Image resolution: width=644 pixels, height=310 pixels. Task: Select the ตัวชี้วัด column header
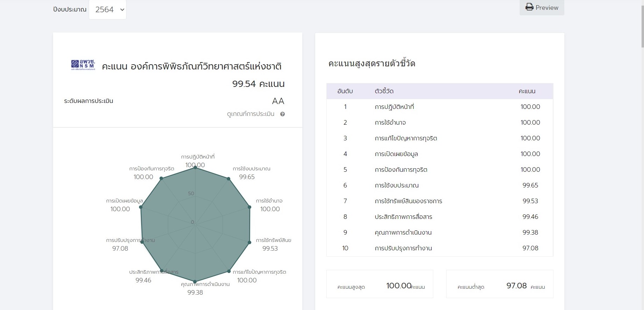(384, 91)
